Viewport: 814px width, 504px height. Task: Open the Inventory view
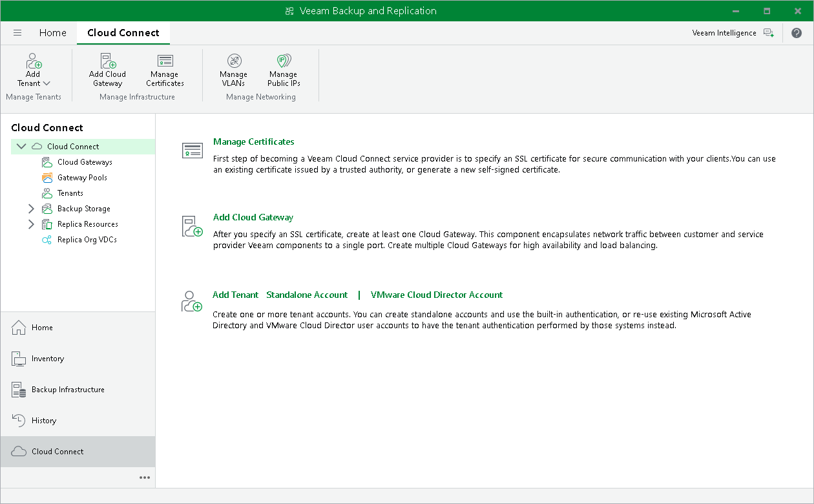[x=48, y=358]
